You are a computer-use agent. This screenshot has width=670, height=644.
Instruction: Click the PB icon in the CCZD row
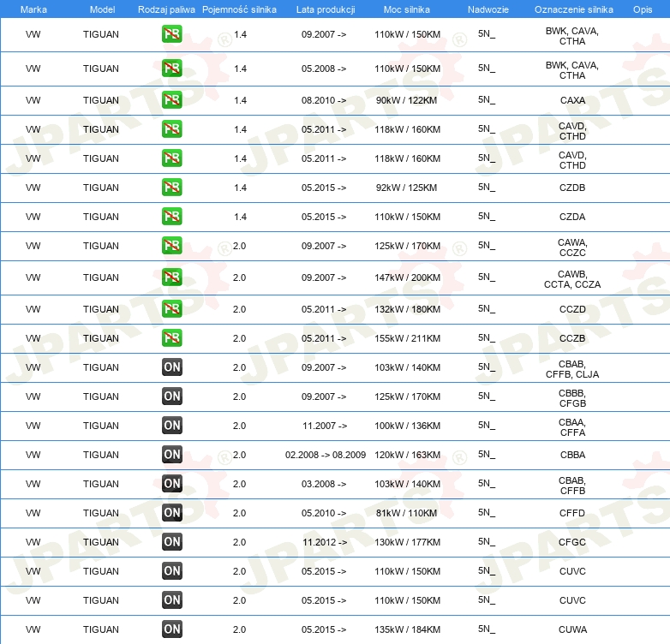(171, 309)
